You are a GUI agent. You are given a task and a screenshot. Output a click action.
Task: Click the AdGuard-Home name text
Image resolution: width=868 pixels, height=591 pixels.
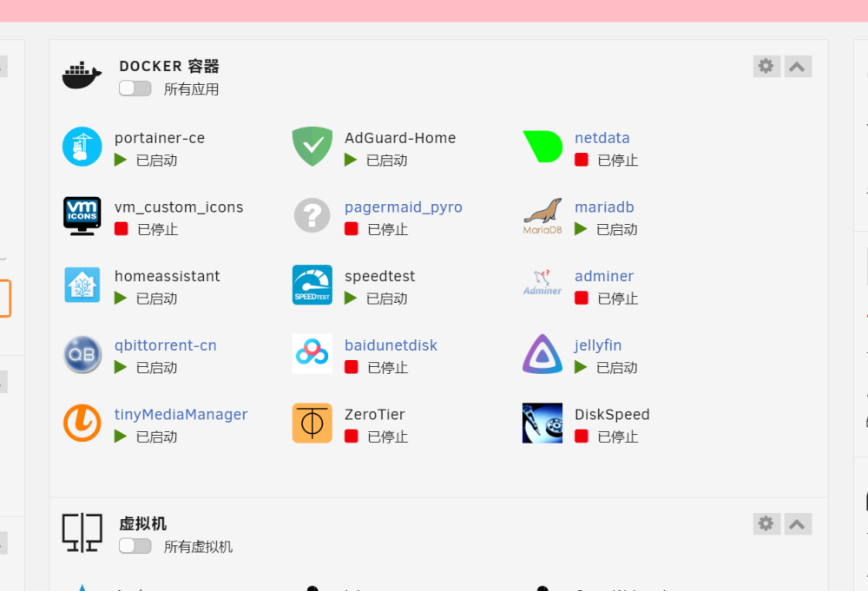click(400, 138)
